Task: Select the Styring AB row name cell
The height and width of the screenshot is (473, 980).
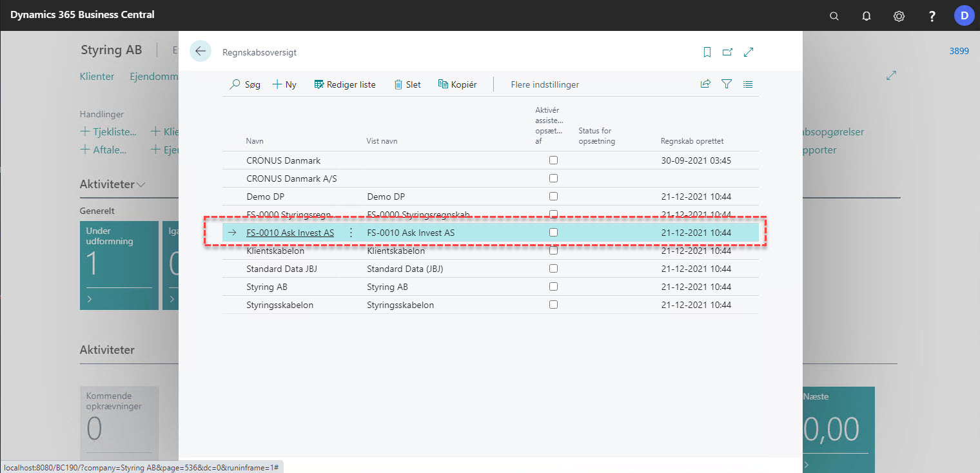Action: tap(267, 287)
